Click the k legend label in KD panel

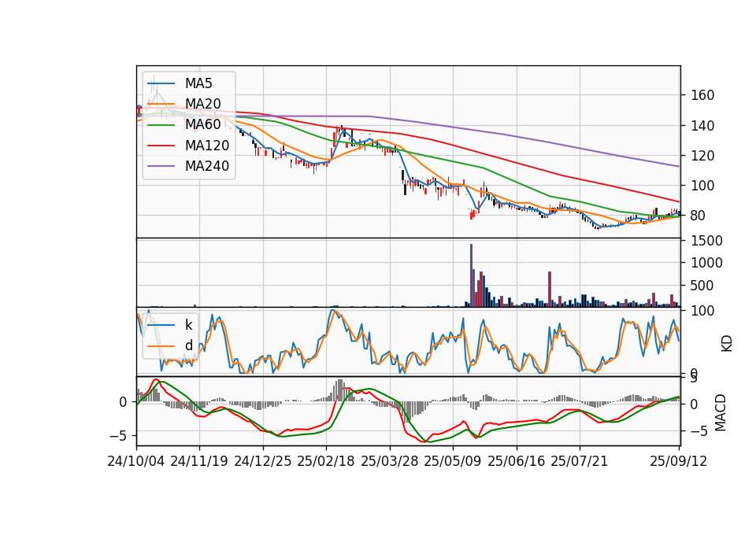click(x=188, y=325)
